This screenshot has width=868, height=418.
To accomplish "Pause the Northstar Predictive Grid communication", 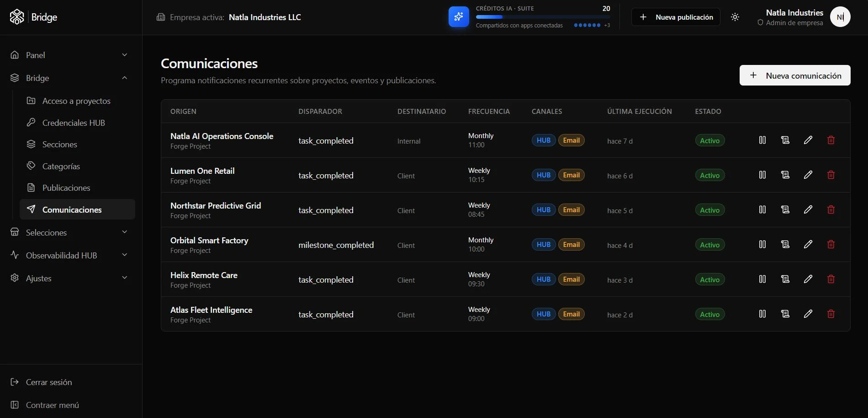I will (x=762, y=209).
